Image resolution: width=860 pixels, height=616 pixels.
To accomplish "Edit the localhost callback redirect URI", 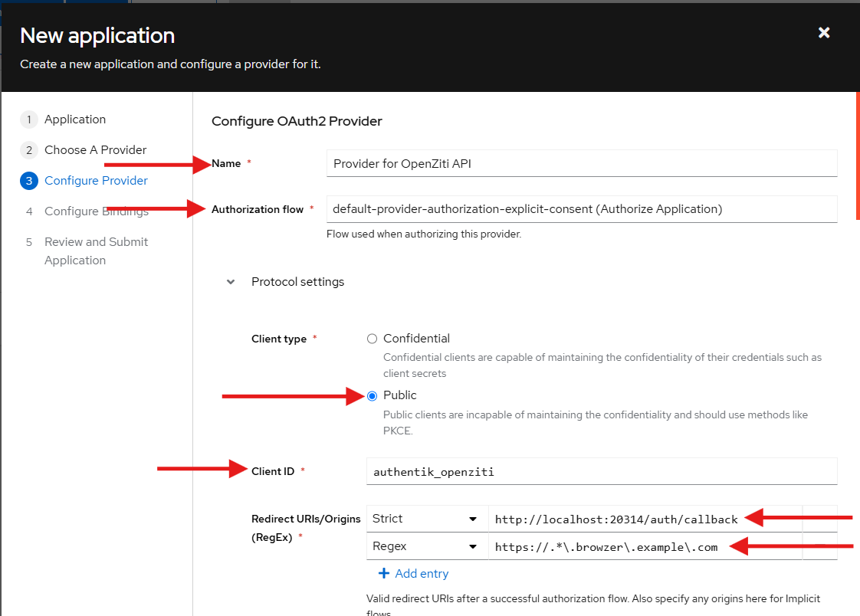I will point(615,519).
